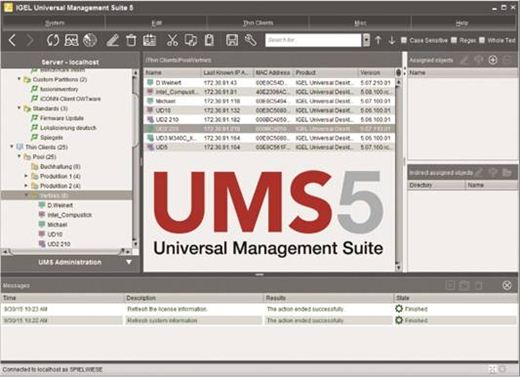Image resolution: width=520 pixels, height=377 pixels.
Task: Click UD5 device icon in table
Action: pos(150,147)
